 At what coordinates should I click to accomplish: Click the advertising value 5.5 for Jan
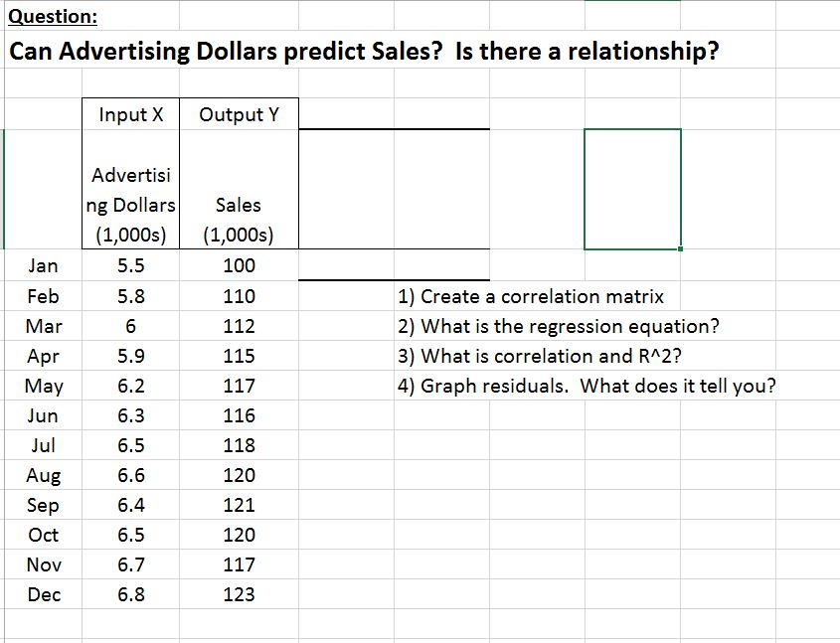[x=131, y=265]
